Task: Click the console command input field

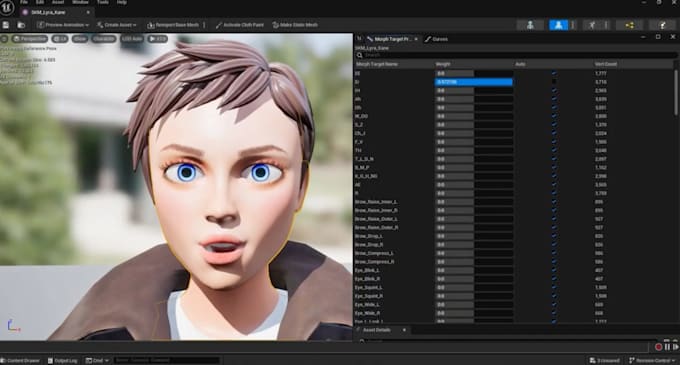Action: click(167, 360)
